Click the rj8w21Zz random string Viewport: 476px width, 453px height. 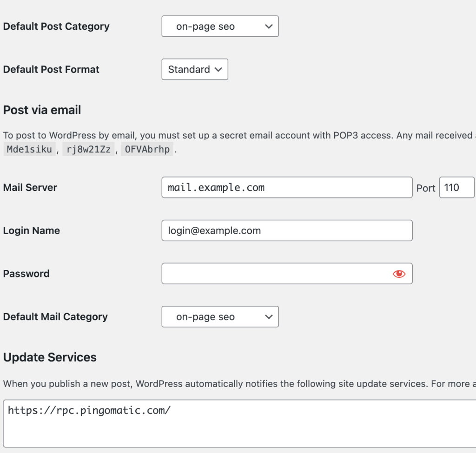(88, 150)
